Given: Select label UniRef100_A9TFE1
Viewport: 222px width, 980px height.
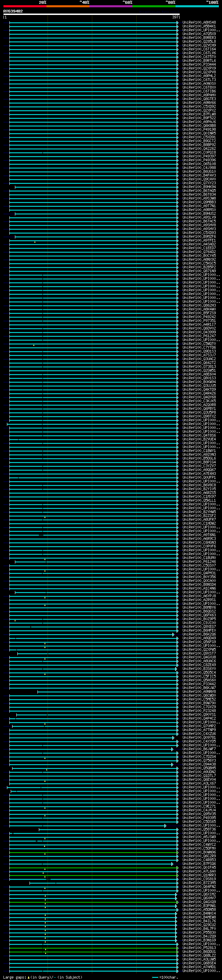Looking at the screenshot, I should coord(199,241).
